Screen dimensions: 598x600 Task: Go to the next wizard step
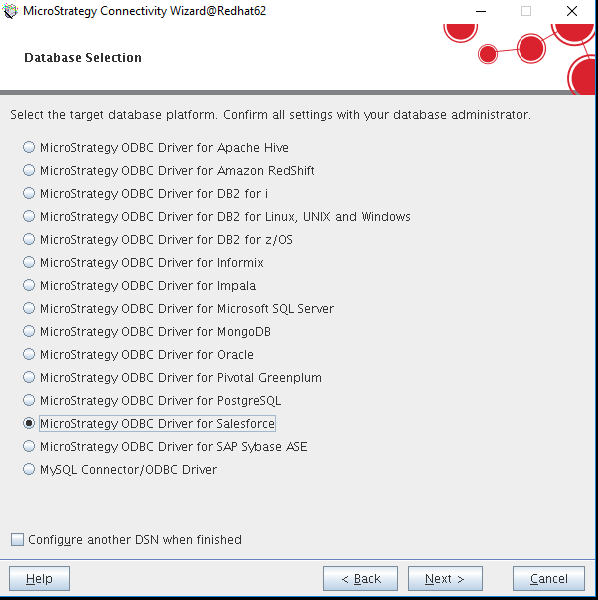[x=445, y=579]
